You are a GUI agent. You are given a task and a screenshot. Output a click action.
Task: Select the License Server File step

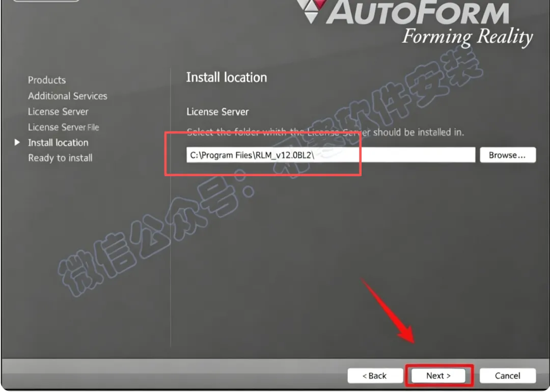click(x=63, y=127)
